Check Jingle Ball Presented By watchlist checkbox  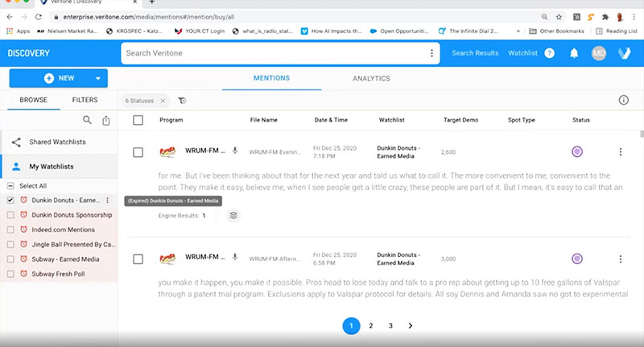pyautogui.click(x=10, y=244)
